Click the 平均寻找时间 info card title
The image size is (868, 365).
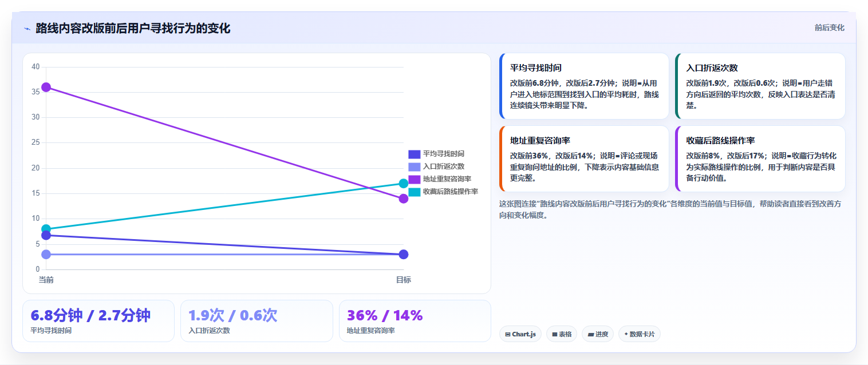(x=536, y=68)
